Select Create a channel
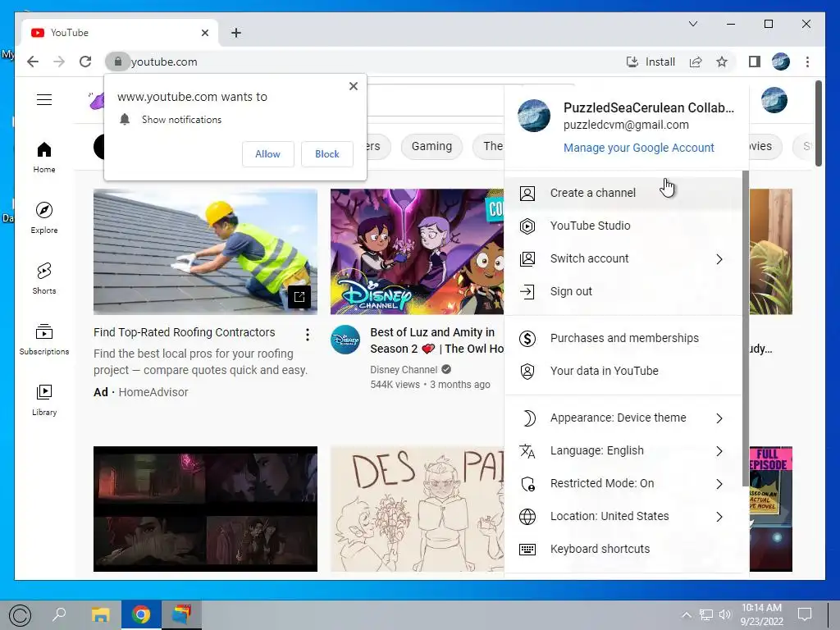Viewport: 840px width, 630px height. pos(623,193)
